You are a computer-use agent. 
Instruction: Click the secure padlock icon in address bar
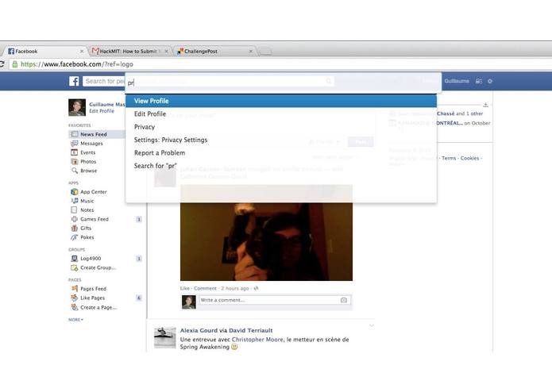click(15, 64)
